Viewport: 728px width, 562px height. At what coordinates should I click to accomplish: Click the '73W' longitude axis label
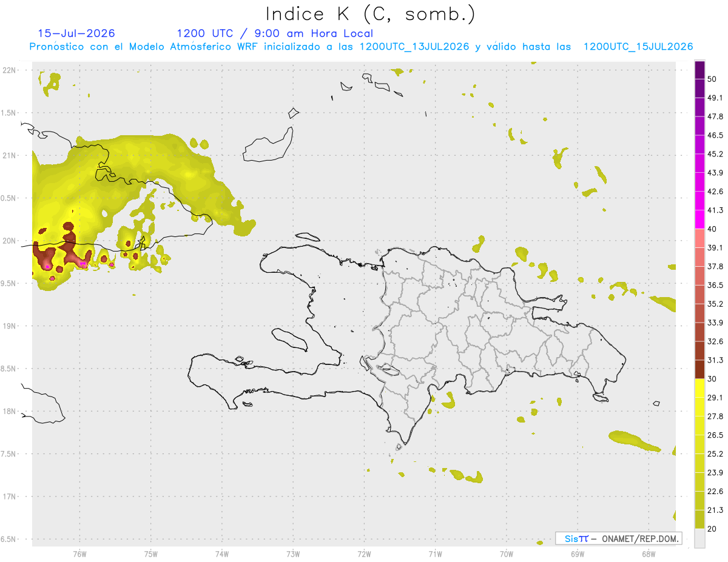[x=293, y=554]
